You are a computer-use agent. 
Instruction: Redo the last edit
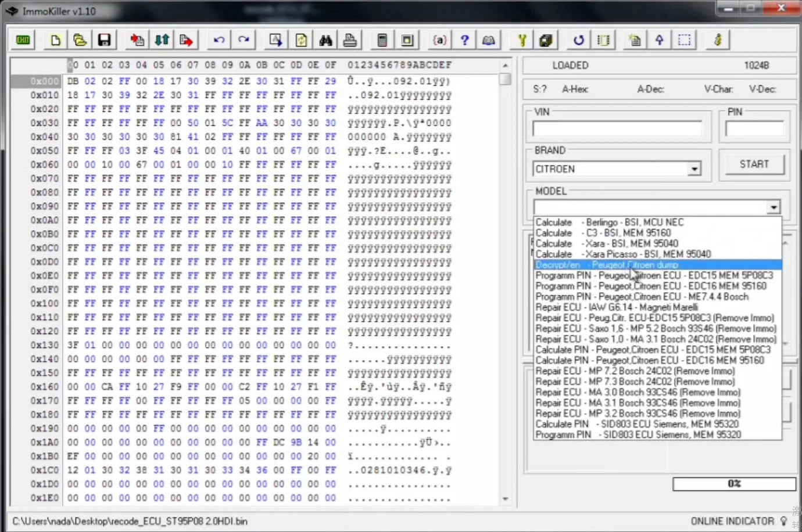244,39
